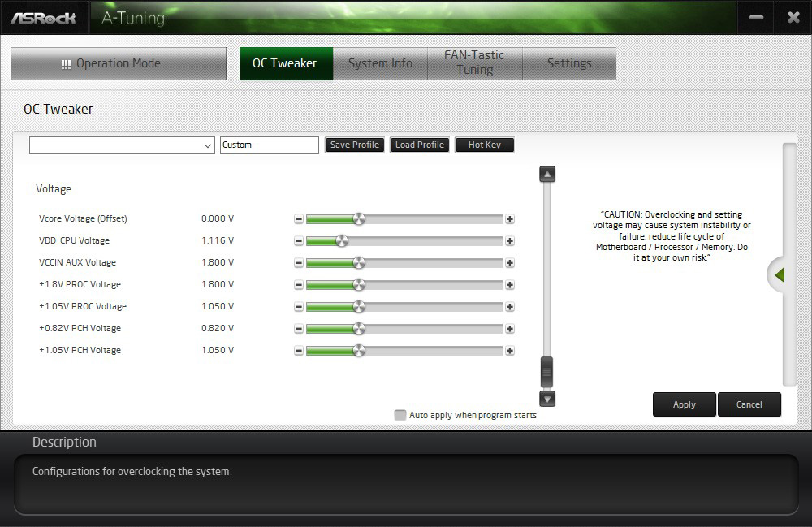The image size is (812, 527).
Task: Click the VCCIN AUX Voltage label
Action: point(77,263)
